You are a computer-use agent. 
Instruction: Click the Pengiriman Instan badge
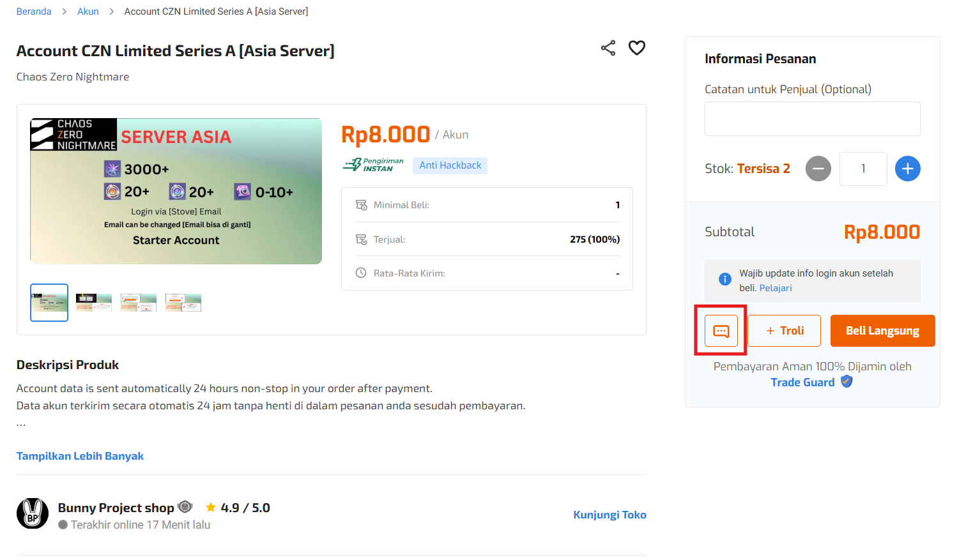click(374, 165)
